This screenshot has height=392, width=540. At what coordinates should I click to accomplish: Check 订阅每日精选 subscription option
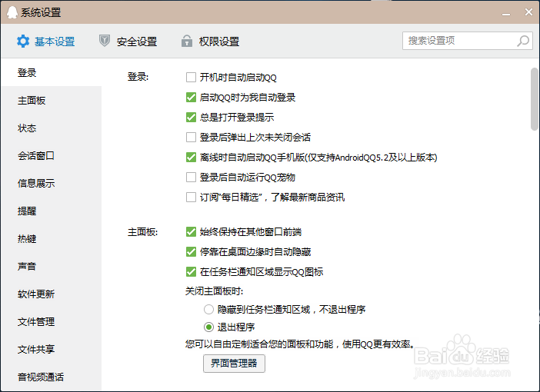[x=191, y=197]
